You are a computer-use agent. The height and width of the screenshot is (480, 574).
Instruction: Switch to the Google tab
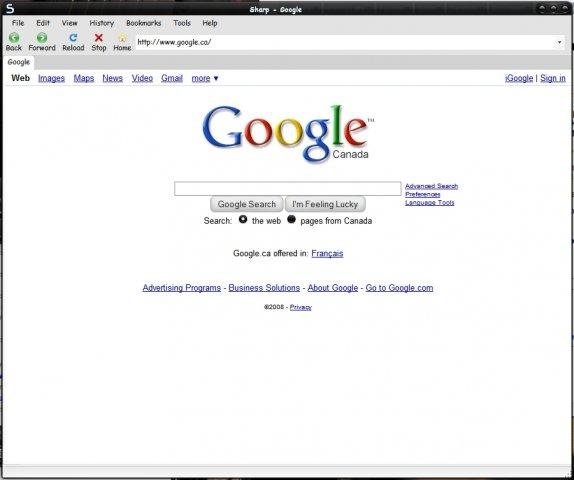[x=19, y=62]
